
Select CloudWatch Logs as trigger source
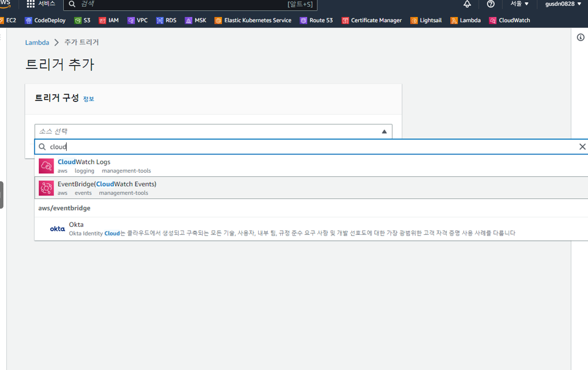pyautogui.click(x=311, y=166)
